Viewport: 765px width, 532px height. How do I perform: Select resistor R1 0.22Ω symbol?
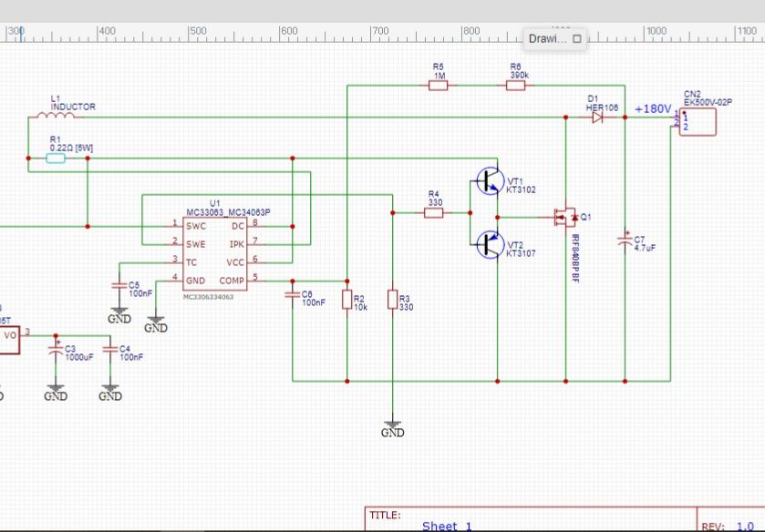tap(56, 158)
